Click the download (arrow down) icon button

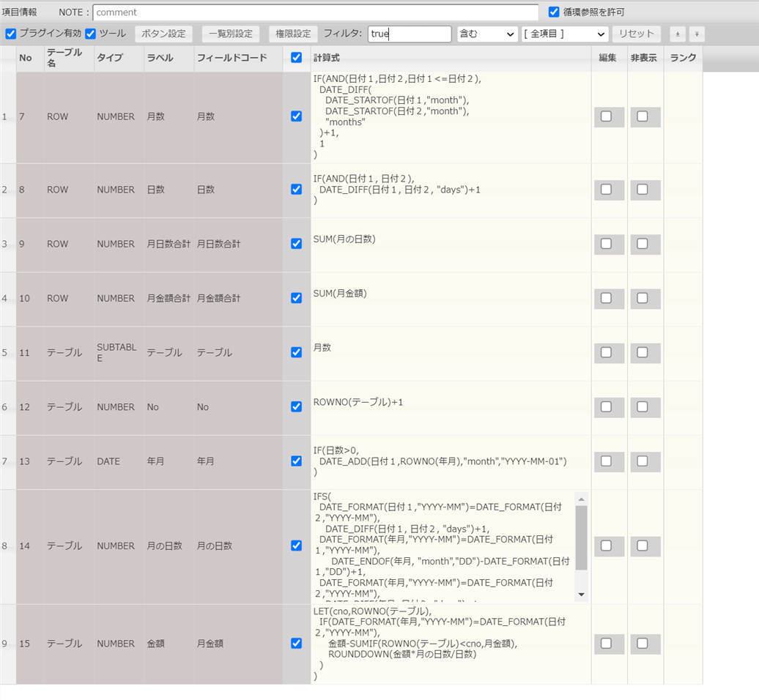(x=677, y=34)
